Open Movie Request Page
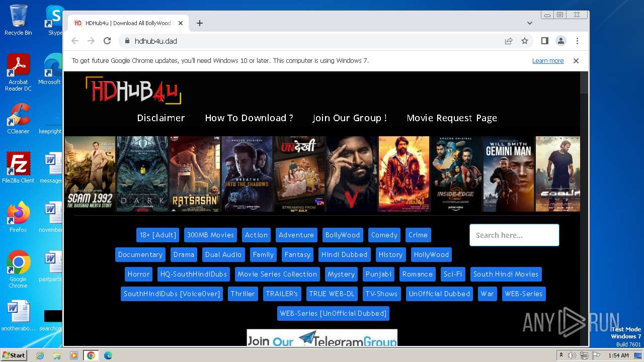The image size is (644, 362). [x=452, y=118]
